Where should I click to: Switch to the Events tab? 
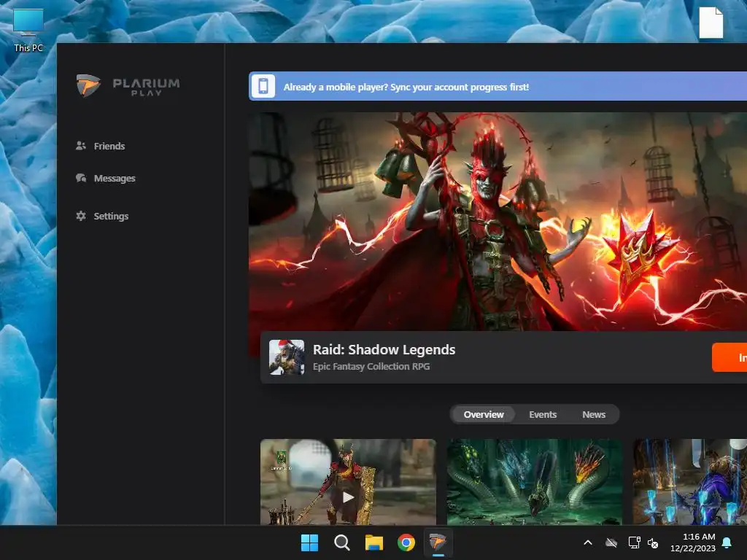tap(543, 414)
